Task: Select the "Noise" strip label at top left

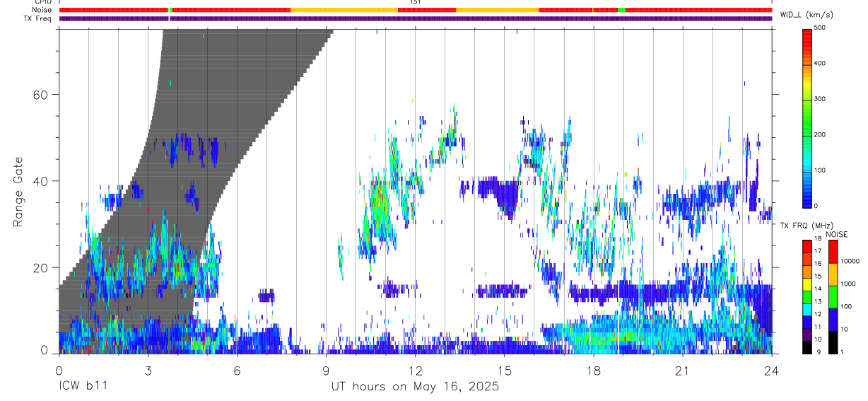Action: pos(42,10)
